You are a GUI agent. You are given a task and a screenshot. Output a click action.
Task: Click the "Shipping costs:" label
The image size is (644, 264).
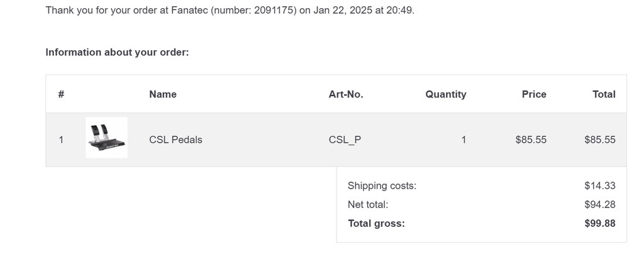tap(382, 185)
